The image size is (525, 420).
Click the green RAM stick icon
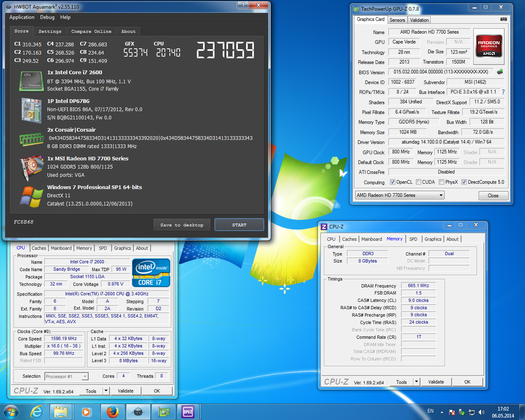(x=31, y=139)
